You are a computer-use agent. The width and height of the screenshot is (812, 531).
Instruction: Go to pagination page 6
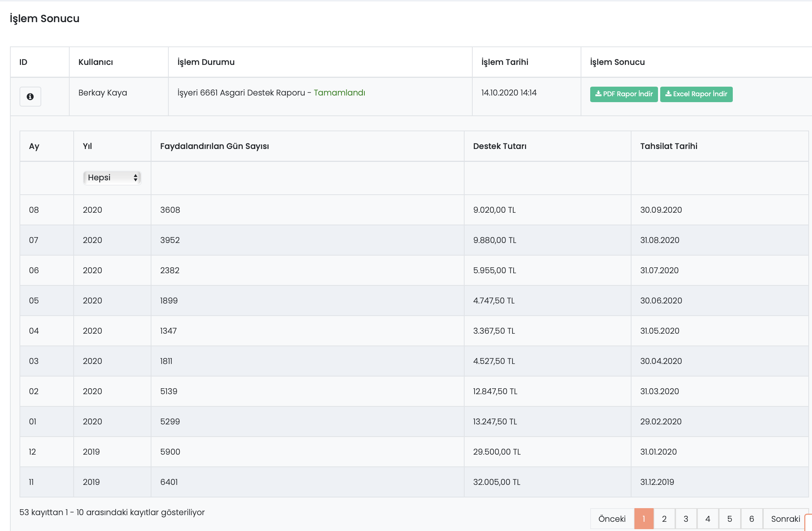click(752, 519)
